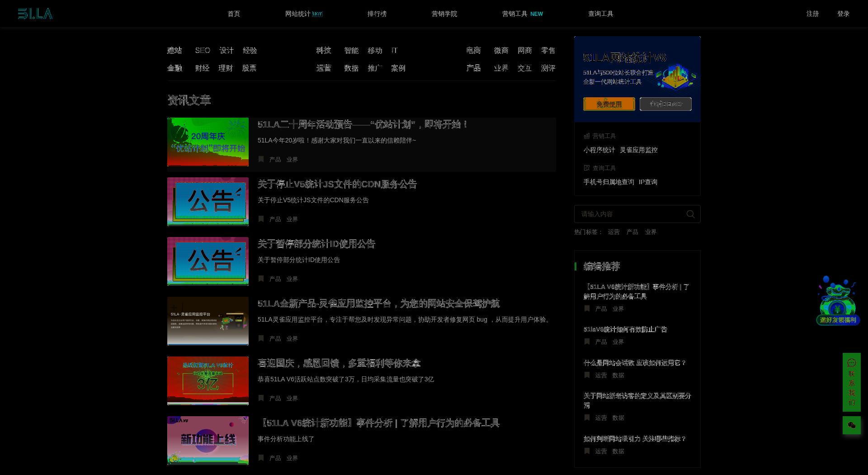Click the 51LA网站统计V6 banner title
The width and height of the screenshot is (868, 475).
[x=624, y=57]
